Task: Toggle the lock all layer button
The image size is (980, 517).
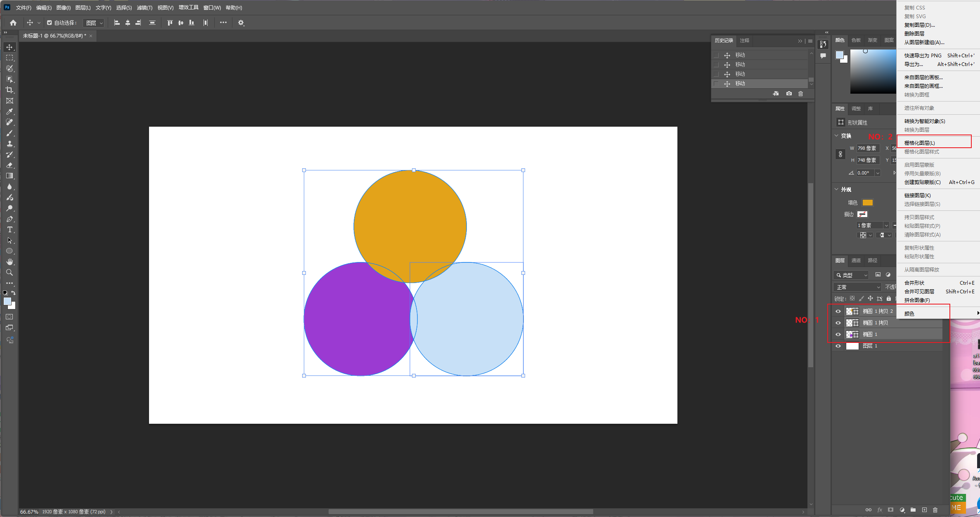Action: click(889, 298)
